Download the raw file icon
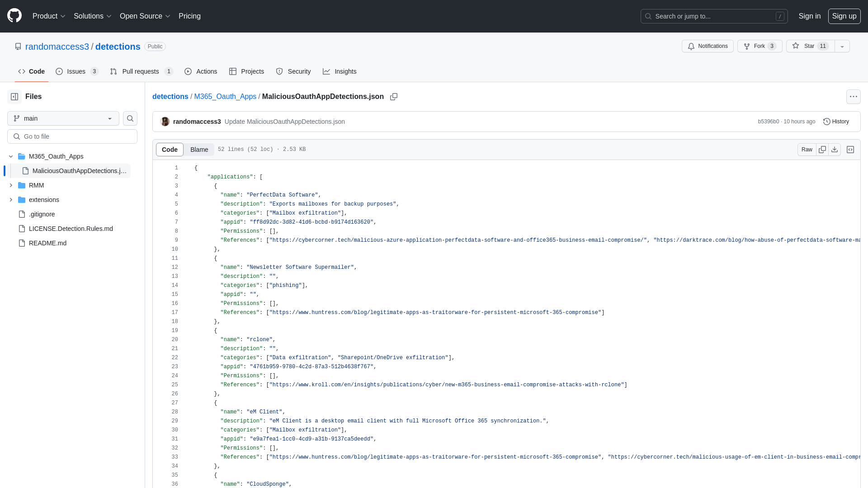The width and height of the screenshot is (868, 488). pos(835,150)
